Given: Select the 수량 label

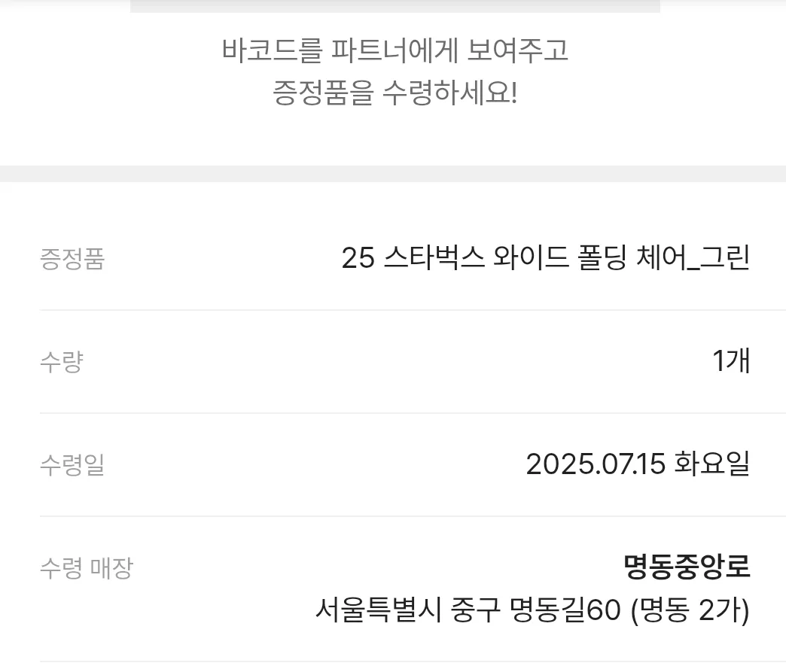Looking at the screenshot, I should point(62,362).
